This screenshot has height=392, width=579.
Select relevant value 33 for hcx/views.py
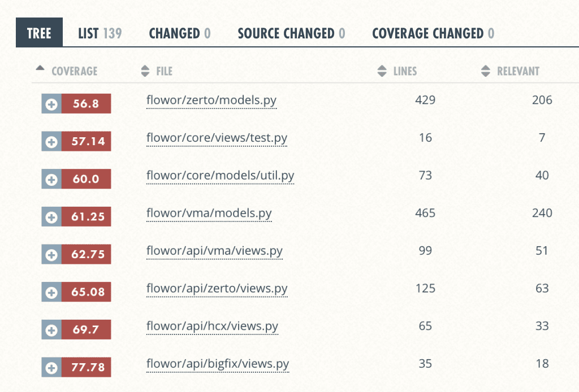[542, 325]
